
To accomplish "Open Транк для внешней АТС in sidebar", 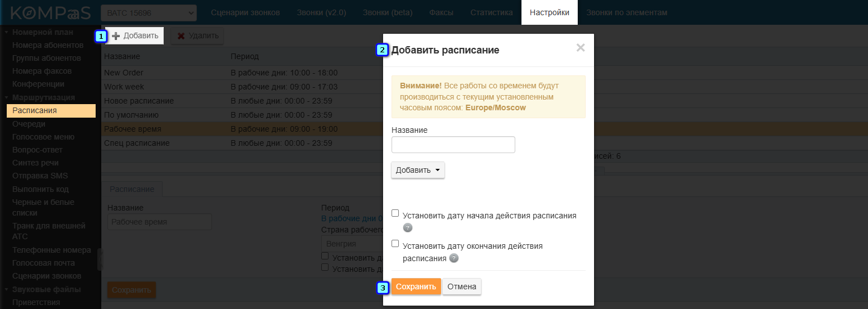I will pos(49,231).
